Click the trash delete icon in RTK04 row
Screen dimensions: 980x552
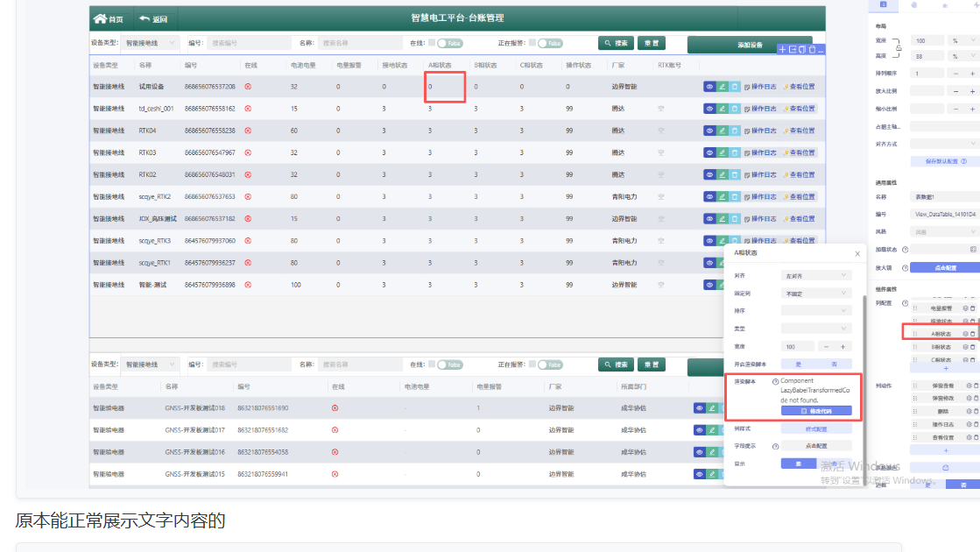tap(735, 131)
